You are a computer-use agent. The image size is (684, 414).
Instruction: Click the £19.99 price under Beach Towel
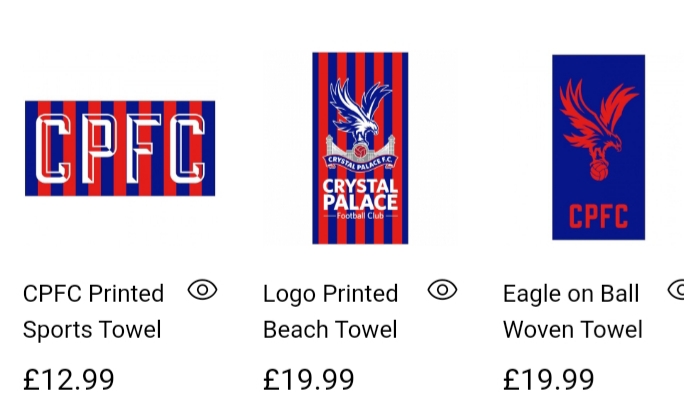(x=308, y=380)
